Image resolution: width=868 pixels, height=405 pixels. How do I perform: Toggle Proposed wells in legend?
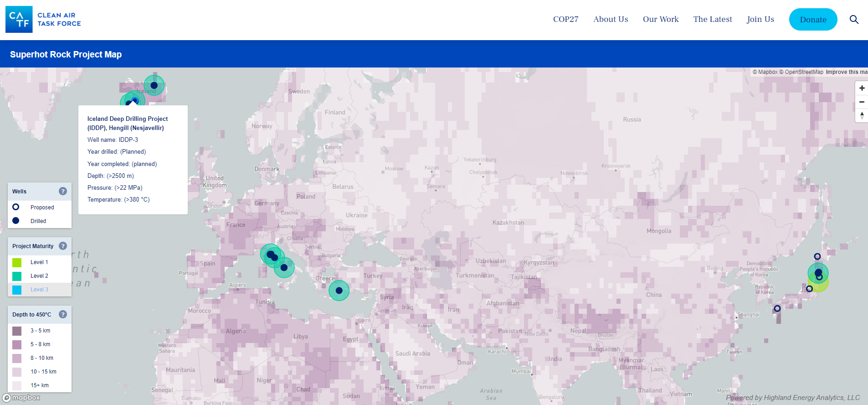(x=41, y=207)
